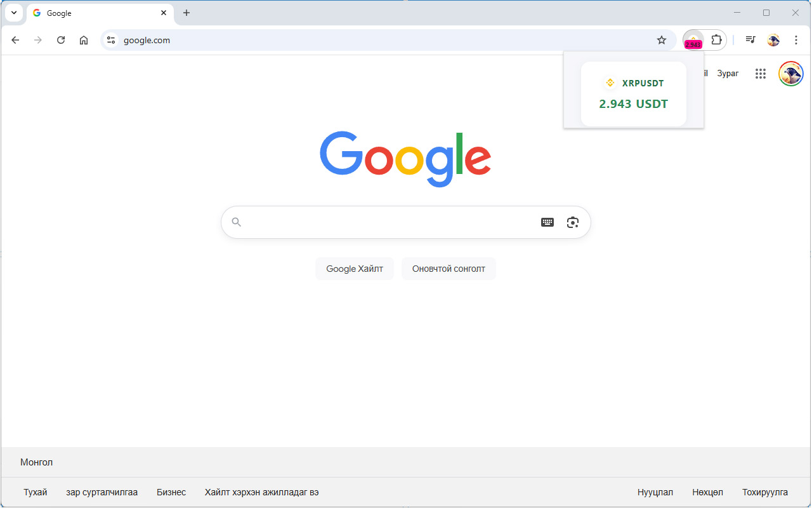Click the magnifier icon in the search box
The image size is (812, 508).
point(237,222)
